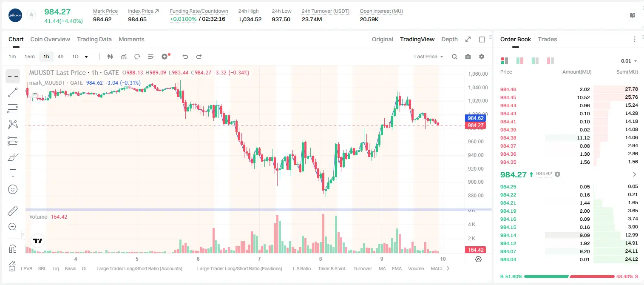Click the 984.38 ask price row
The width and height of the screenshot is (644, 285).
click(569, 138)
